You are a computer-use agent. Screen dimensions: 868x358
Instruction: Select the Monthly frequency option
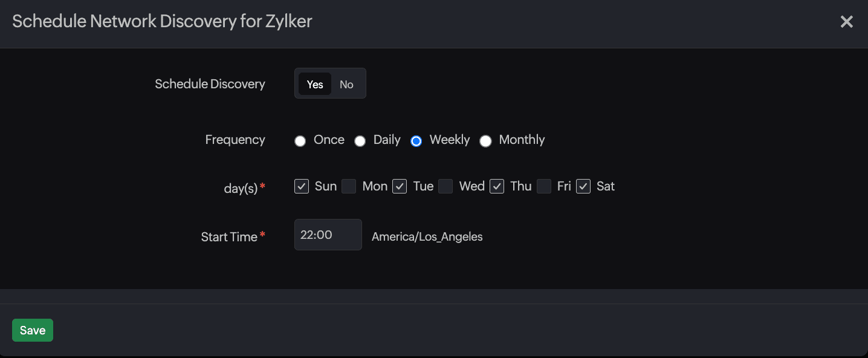pos(485,142)
